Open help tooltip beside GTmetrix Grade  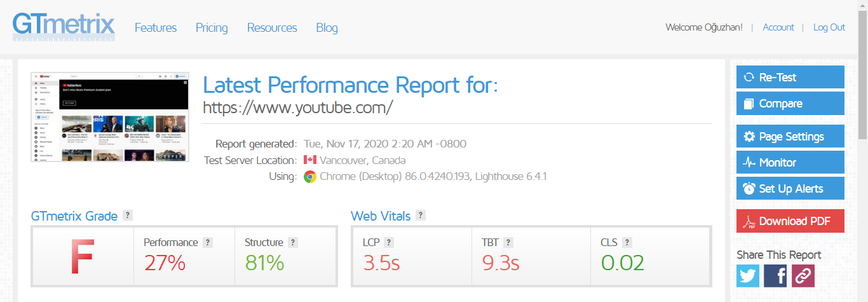click(x=128, y=216)
